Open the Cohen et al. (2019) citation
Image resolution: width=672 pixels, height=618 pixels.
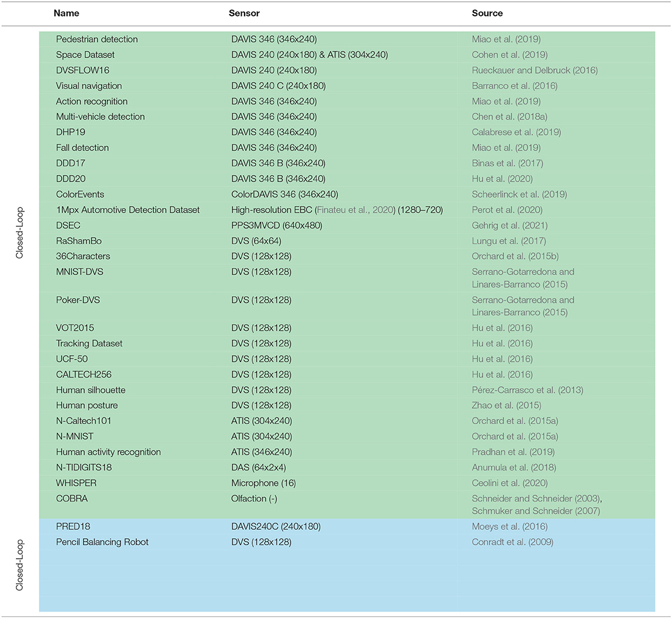click(x=510, y=55)
